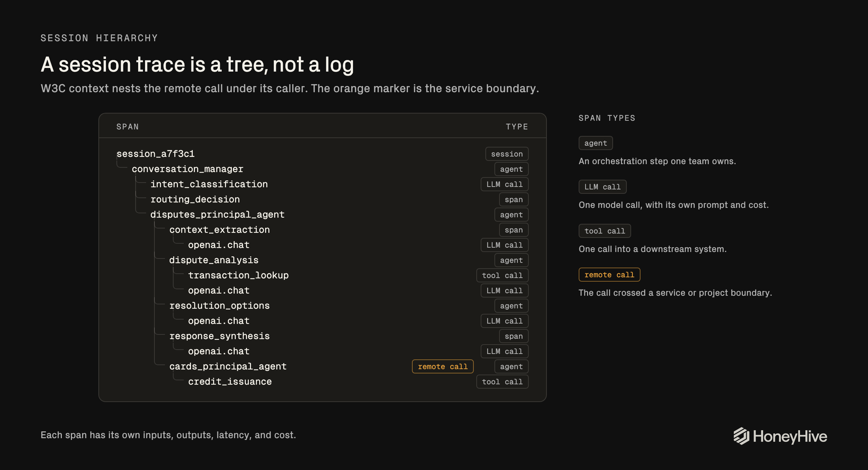Click the TYPE column header
The width and height of the screenshot is (868, 470).
tap(517, 127)
